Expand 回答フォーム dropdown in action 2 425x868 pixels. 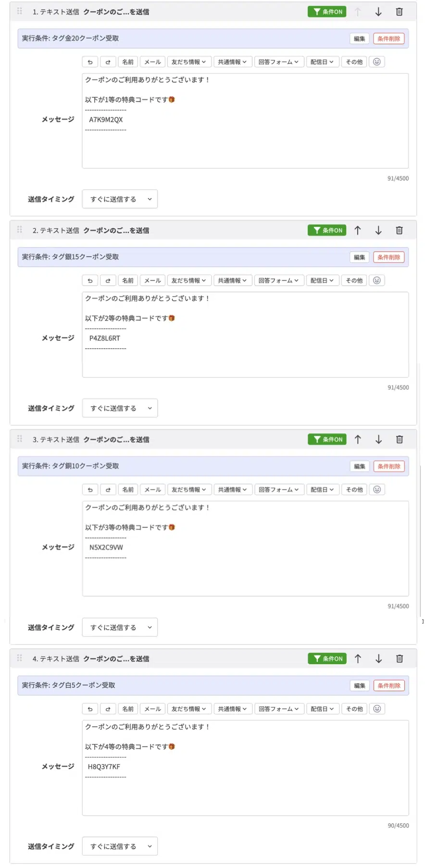[278, 281]
